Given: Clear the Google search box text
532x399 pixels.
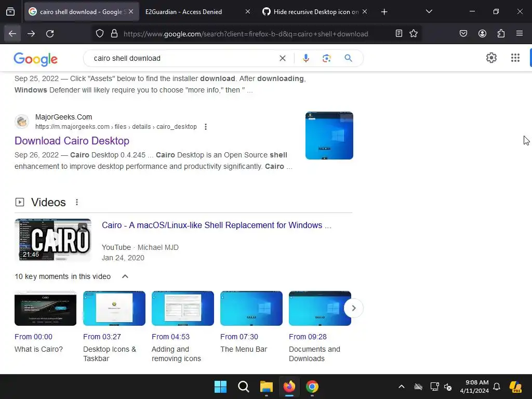Looking at the screenshot, I should 282,58.
